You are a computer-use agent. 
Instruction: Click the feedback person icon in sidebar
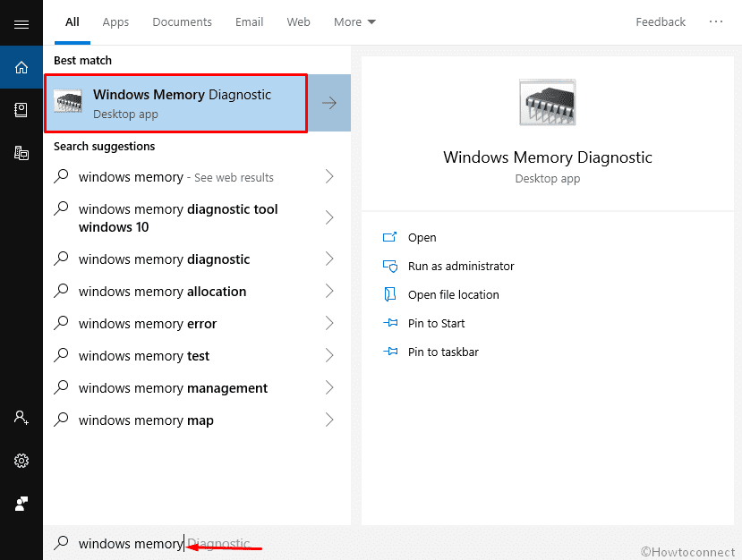tap(21, 504)
